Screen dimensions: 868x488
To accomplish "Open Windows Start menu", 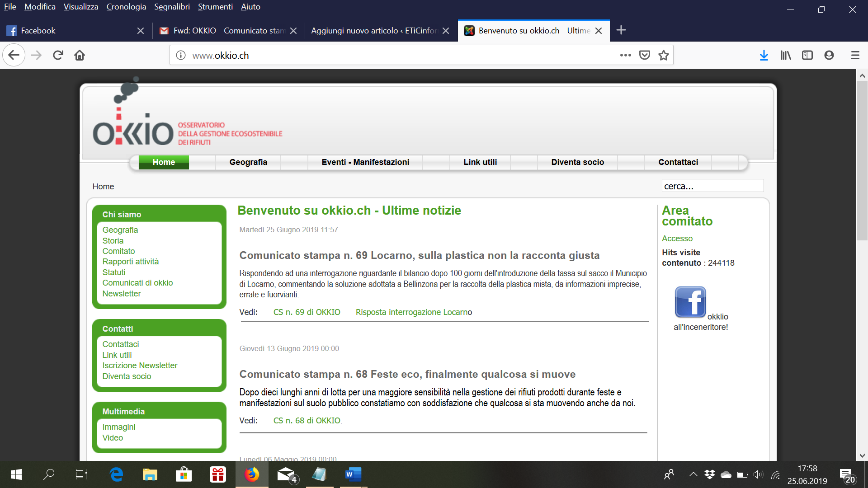I will tap(16, 474).
